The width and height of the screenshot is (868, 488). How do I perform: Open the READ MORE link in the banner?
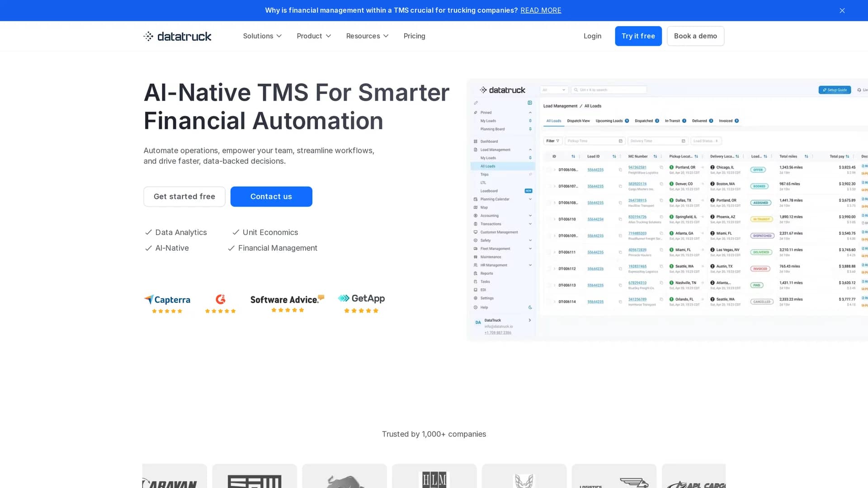[541, 10]
